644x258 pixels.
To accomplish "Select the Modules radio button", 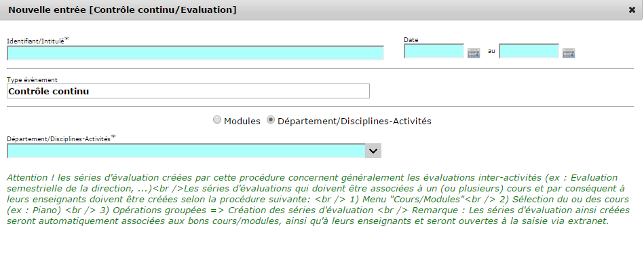I will coord(217,120).
